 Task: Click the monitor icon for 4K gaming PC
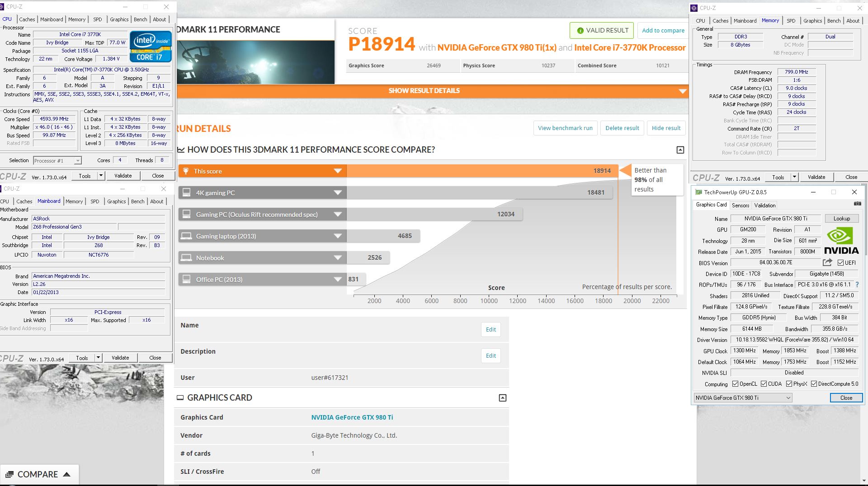186,192
